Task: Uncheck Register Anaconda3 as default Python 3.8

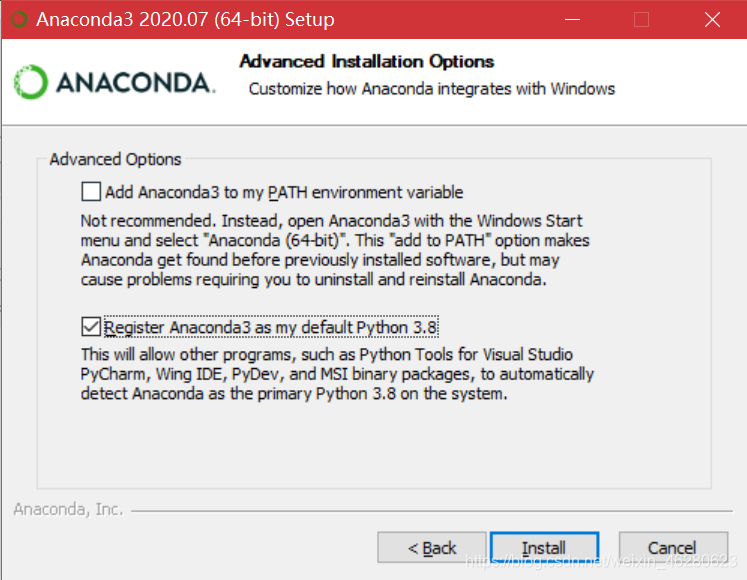Action: coord(91,327)
